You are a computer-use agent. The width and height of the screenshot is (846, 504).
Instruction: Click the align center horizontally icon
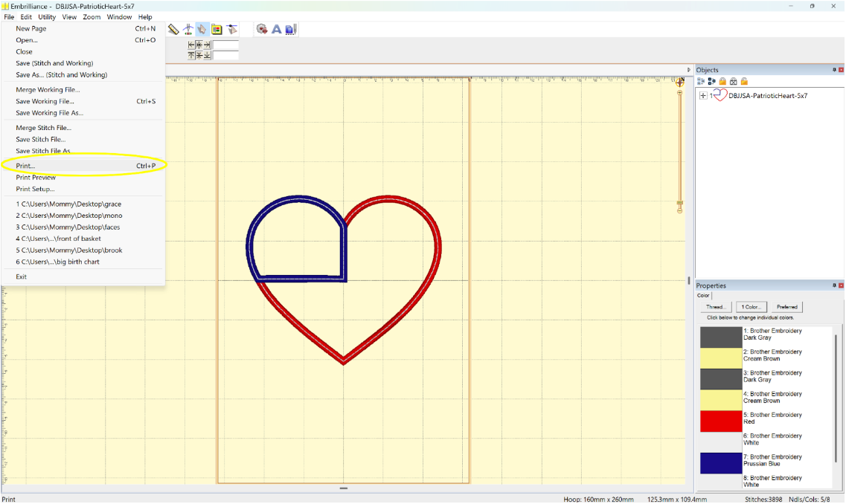click(199, 45)
